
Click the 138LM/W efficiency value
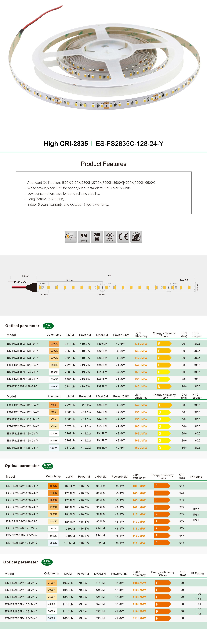[x=141, y=351]
